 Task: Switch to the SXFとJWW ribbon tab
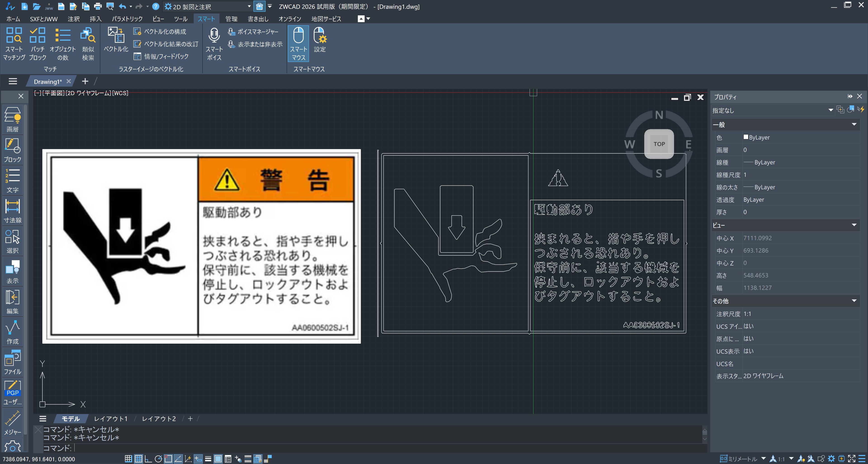click(x=44, y=19)
